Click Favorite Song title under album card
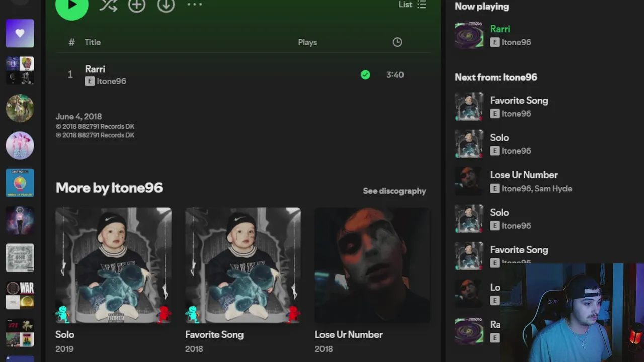This screenshot has height=362, width=644. coord(214,334)
